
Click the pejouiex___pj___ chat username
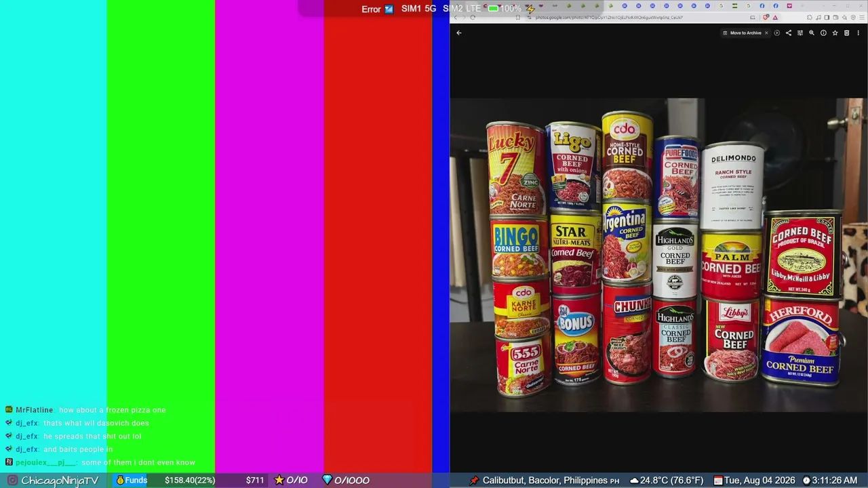tap(45, 462)
